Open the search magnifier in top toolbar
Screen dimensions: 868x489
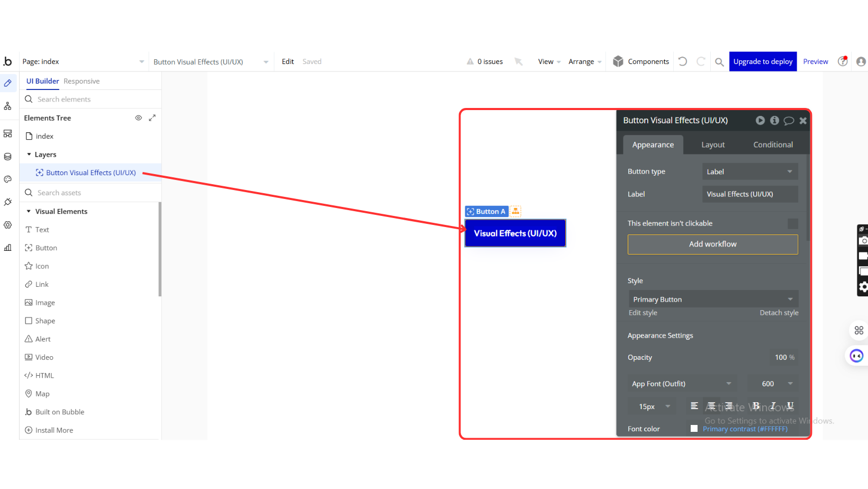click(x=719, y=62)
